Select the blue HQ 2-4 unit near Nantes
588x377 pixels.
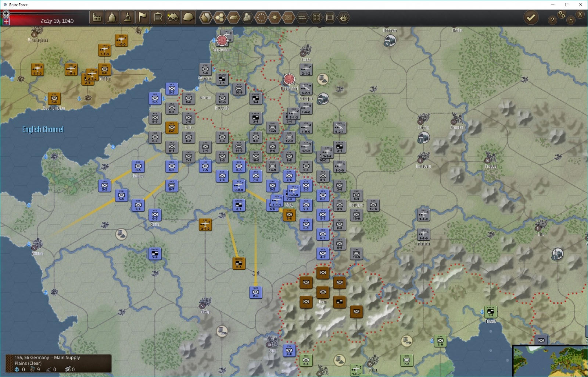click(155, 254)
